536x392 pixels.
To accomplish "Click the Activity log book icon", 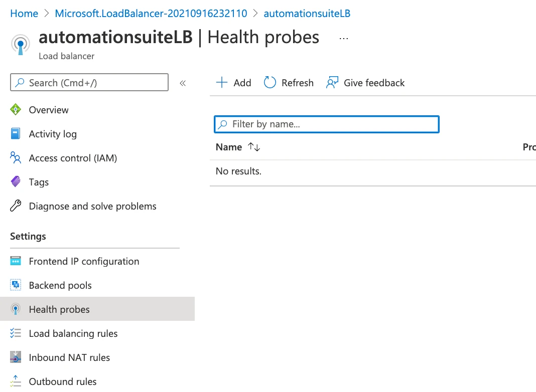I will pos(16,133).
